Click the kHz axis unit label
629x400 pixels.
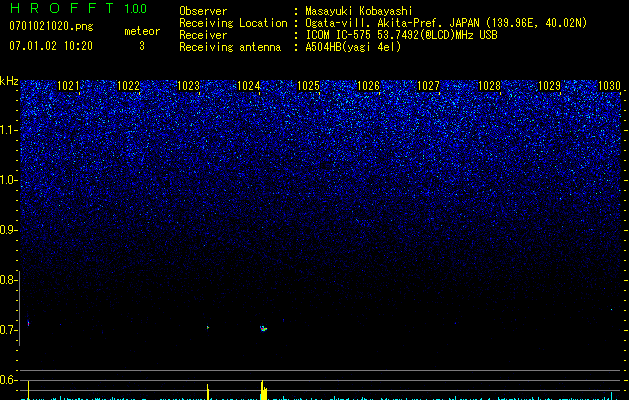point(9,81)
